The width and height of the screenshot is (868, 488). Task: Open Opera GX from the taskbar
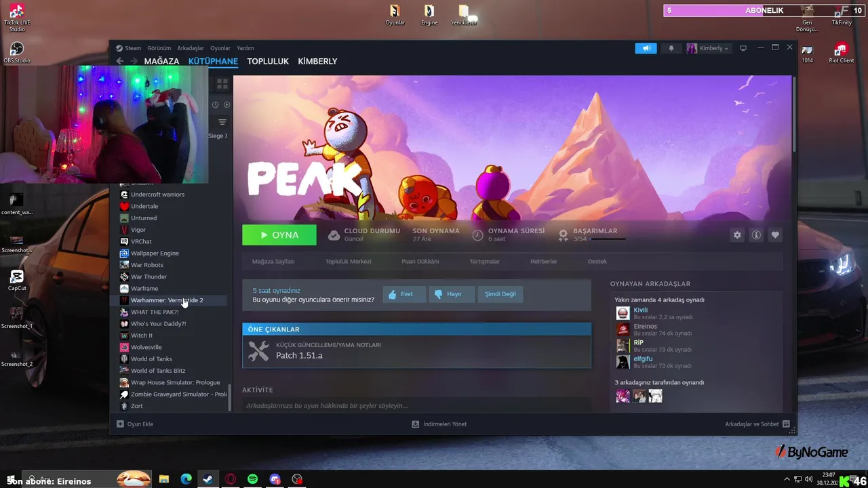pos(231,479)
